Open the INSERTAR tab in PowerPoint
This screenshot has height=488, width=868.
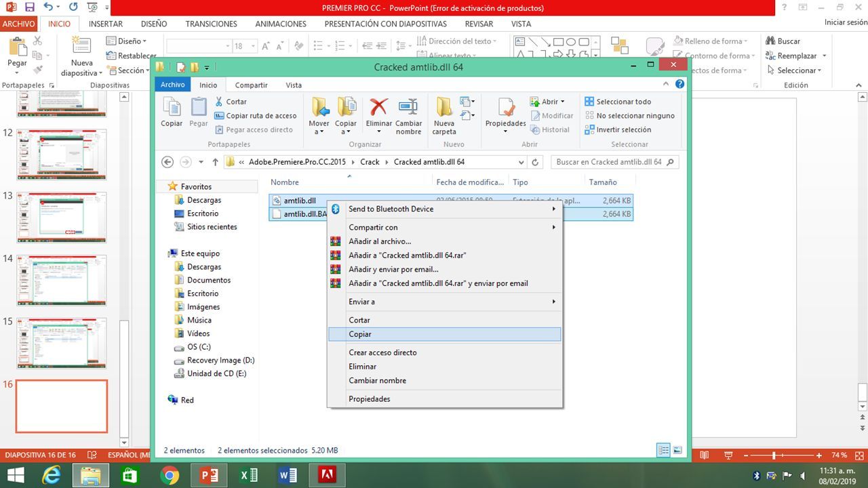106,24
